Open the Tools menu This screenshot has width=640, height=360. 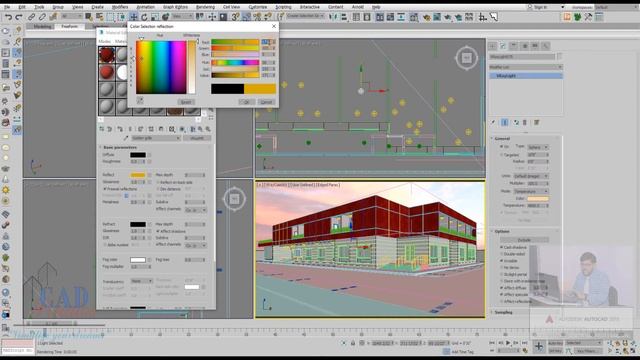pos(39,7)
